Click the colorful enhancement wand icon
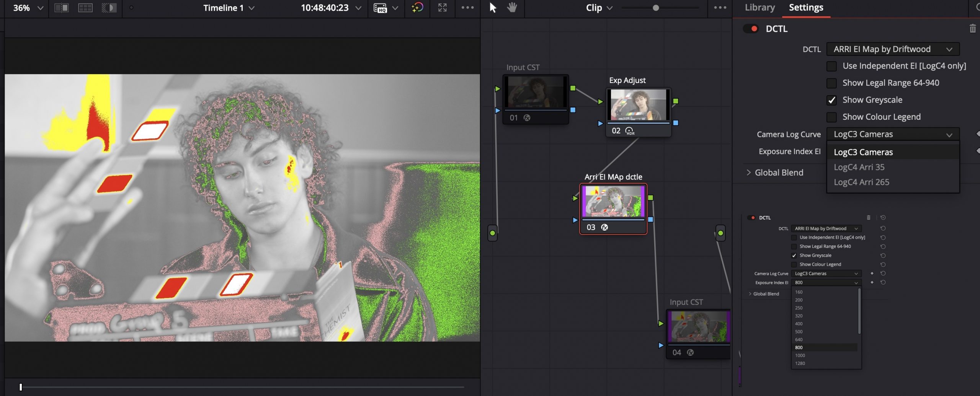 point(417,8)
